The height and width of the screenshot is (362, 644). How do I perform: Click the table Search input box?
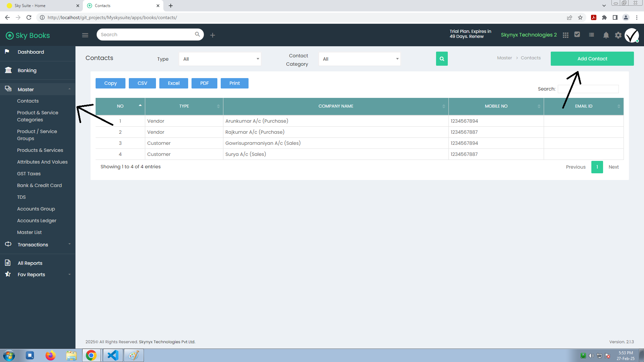588,89
